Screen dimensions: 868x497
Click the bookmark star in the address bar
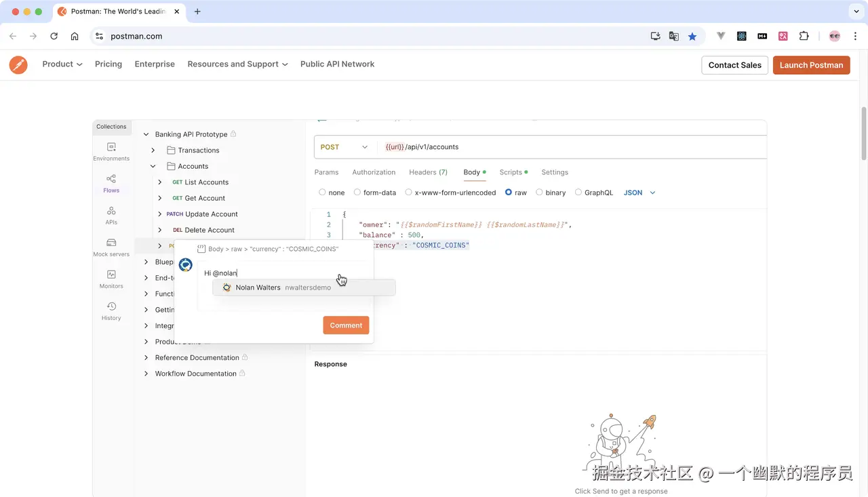click(692, 36)
